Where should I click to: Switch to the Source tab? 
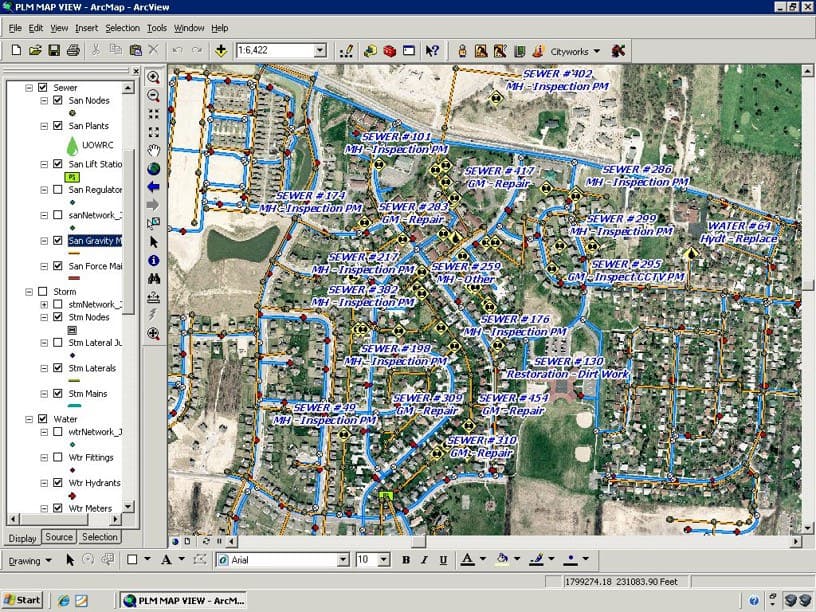click(59, 537)
